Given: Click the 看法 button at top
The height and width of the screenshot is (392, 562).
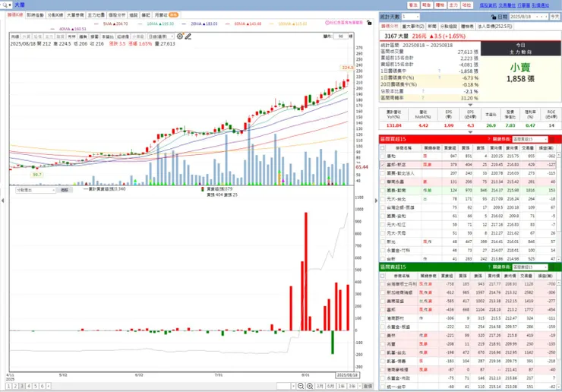Looking at the screenshot, I should (413, 5).
